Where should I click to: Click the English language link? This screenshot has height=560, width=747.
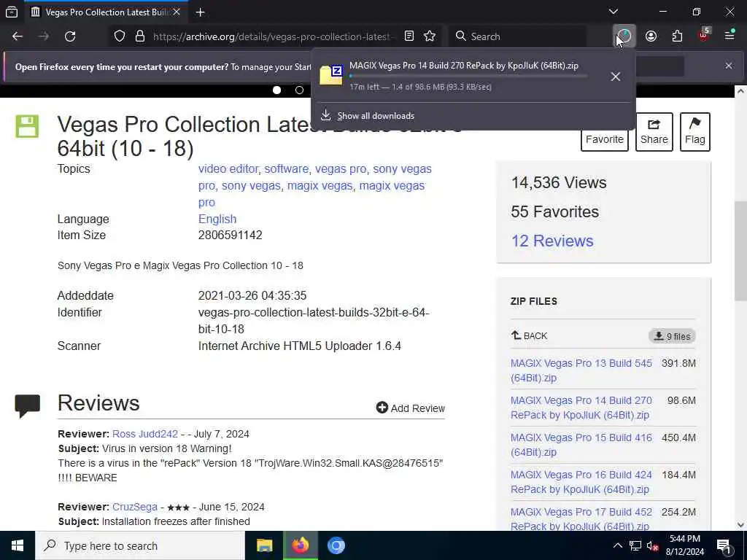(x=217, y=219)
